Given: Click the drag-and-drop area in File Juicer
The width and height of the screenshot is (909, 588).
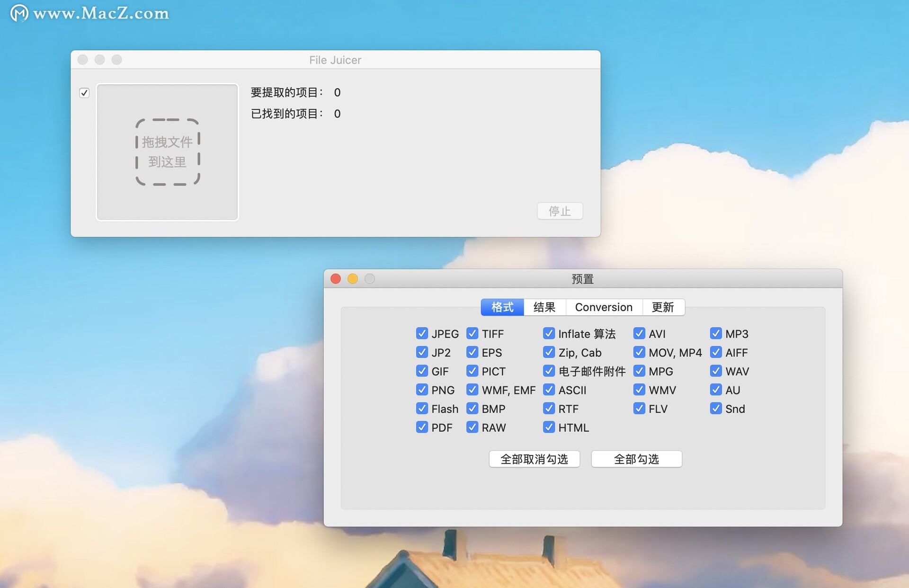Looking at the screenshot, I should click(x=167, y=151).
